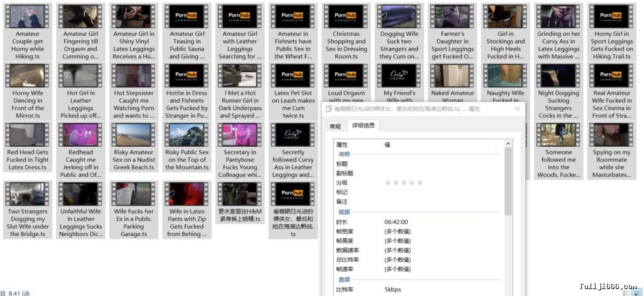This screenshot has width=644, height=296.
Task: Select the Public Parking Garage.ts file
Action: (x=133, y=210)
